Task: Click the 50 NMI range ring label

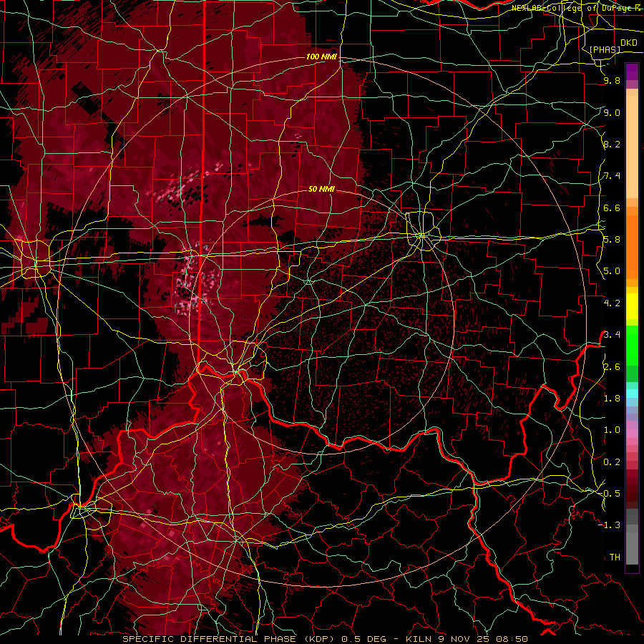Action: click(321, 189)
